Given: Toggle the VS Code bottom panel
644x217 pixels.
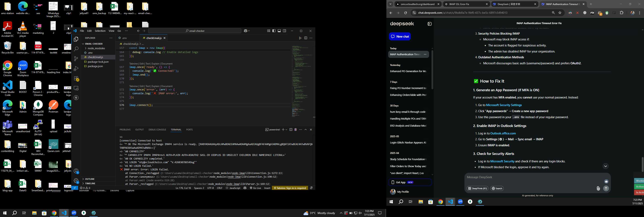Looking at the screenshot, I should click(279, 31).
